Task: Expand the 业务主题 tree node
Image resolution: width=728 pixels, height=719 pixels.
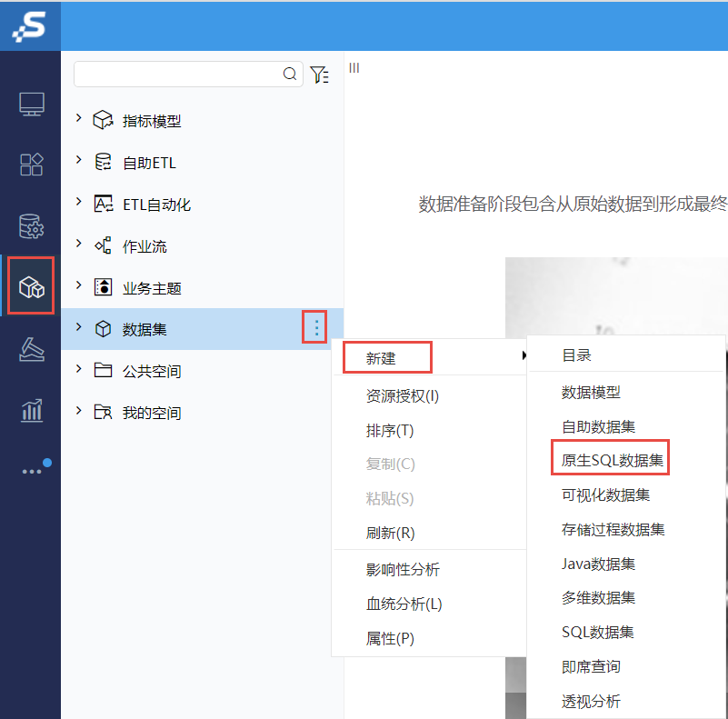Action: tap(78, 285)
